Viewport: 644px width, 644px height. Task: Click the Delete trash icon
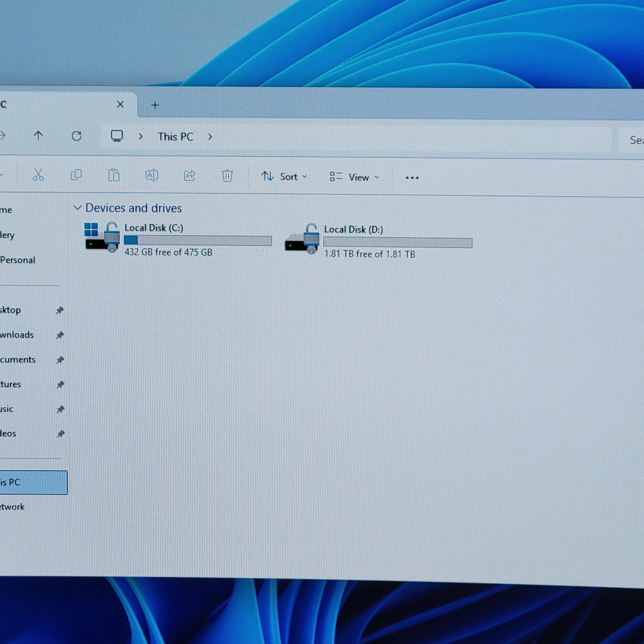pyautogui.click(x=227, y=176)
